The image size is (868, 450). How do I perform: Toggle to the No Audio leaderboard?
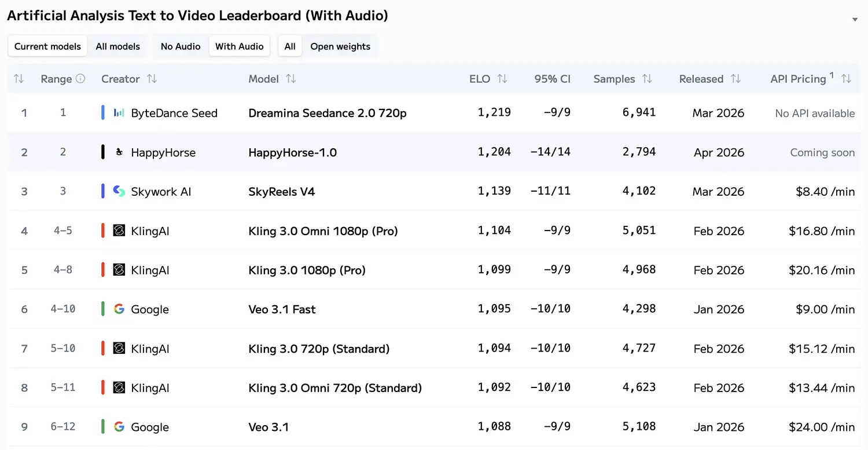(x=181, y=46)
